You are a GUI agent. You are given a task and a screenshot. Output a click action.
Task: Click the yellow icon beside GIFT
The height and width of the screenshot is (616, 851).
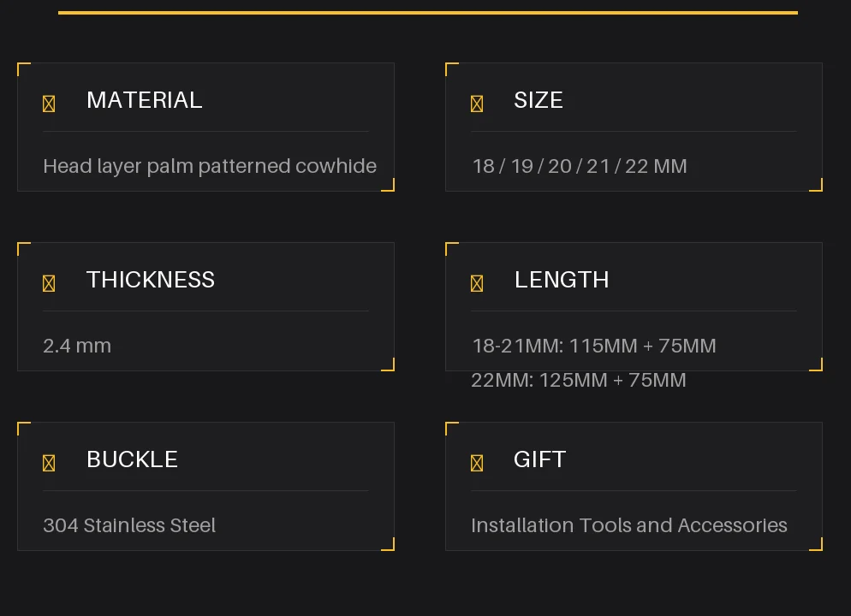coord(477,463)
